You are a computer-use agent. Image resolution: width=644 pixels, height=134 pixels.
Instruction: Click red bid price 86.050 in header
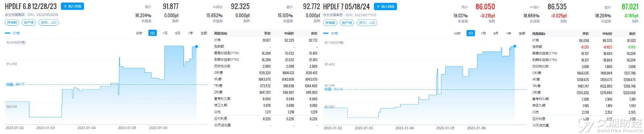485,7
